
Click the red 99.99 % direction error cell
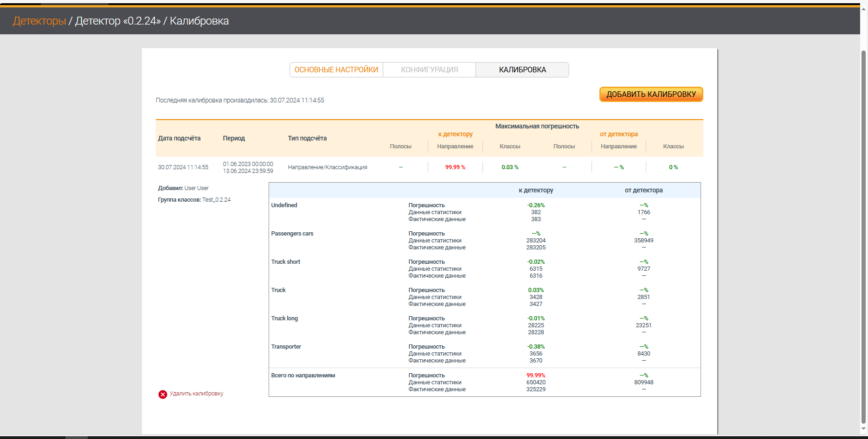455,167
